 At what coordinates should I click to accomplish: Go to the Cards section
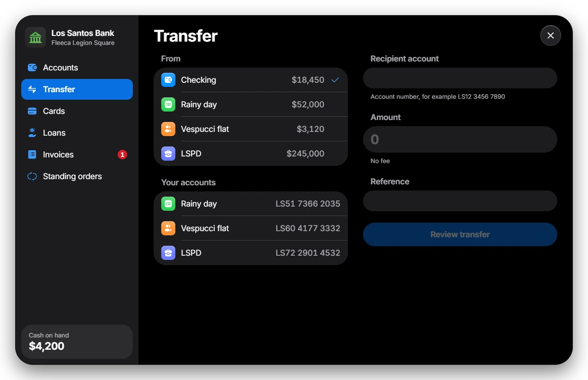[x=77, y=111]
